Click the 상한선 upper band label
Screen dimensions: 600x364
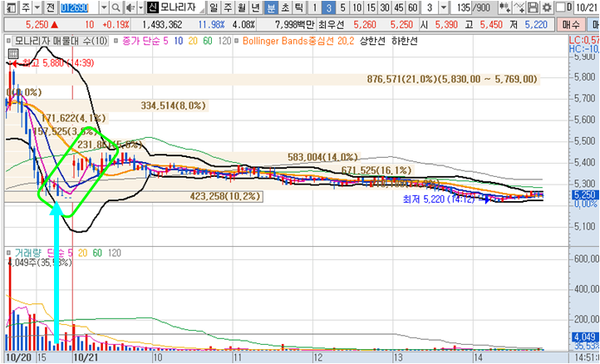click(x=372, y=41)
